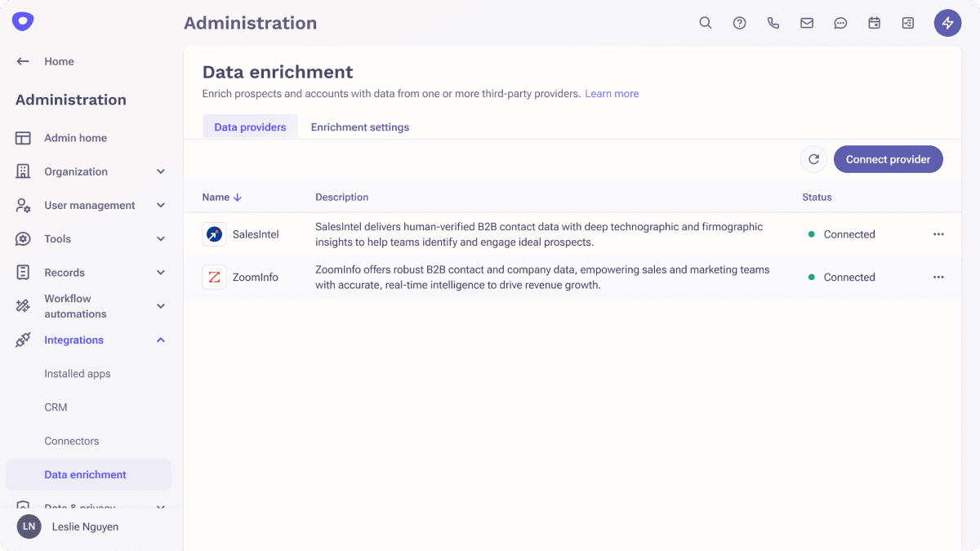The image size is (980, 551).
Task: Click the tasks checklist icon
Action: coord(907,23)
